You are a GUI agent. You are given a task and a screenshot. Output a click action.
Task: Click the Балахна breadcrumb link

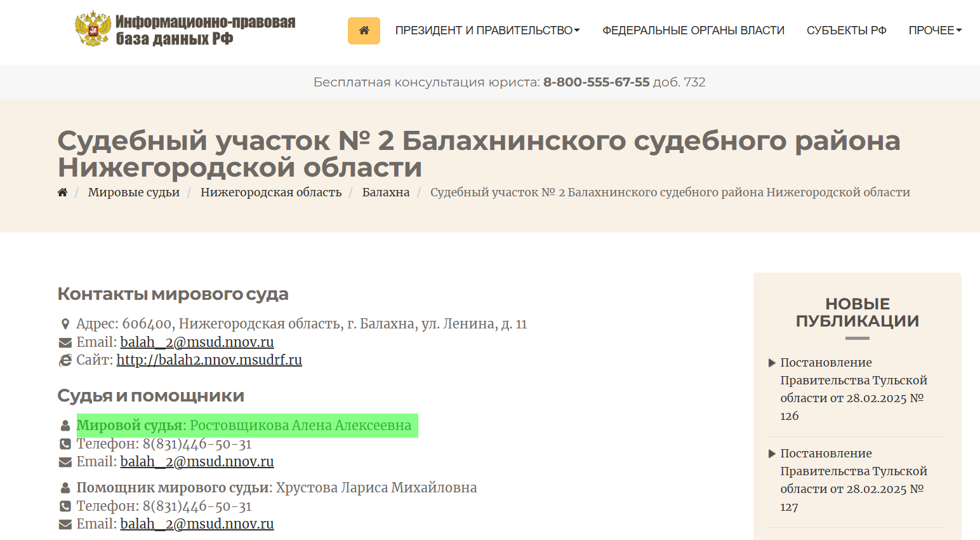[x=385, y=192]
